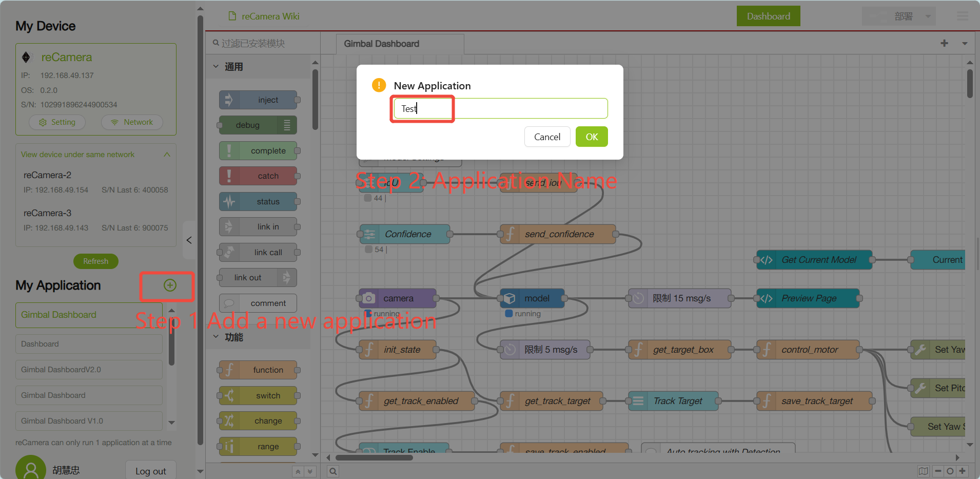Select the link call node in palette
The image size is (980, 479).
pos(258,252)
